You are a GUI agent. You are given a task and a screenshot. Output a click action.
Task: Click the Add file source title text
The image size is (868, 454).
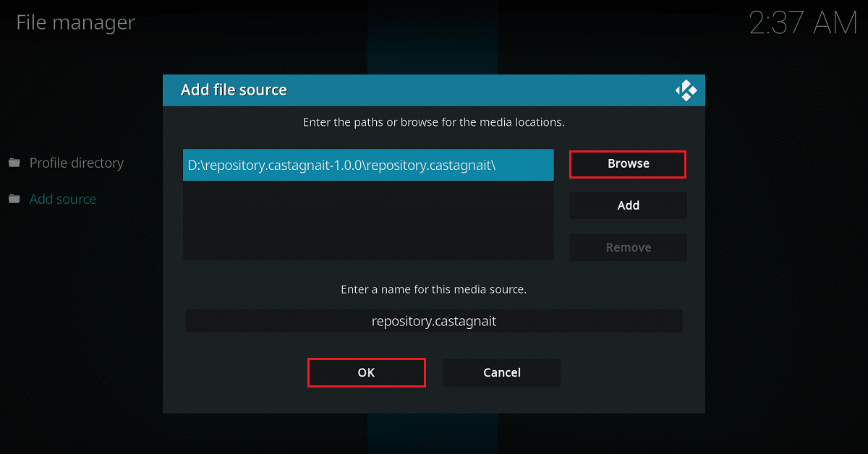coord(234,90)
